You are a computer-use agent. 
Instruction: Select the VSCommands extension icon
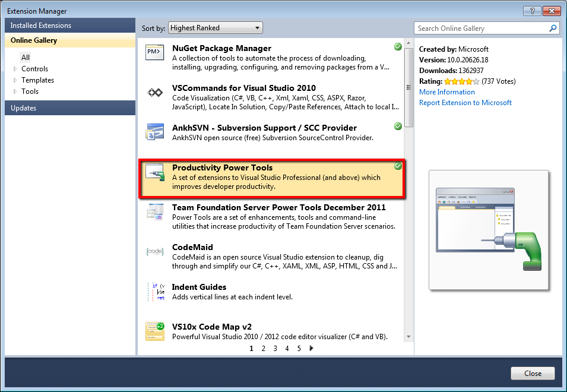click(154, 93)
